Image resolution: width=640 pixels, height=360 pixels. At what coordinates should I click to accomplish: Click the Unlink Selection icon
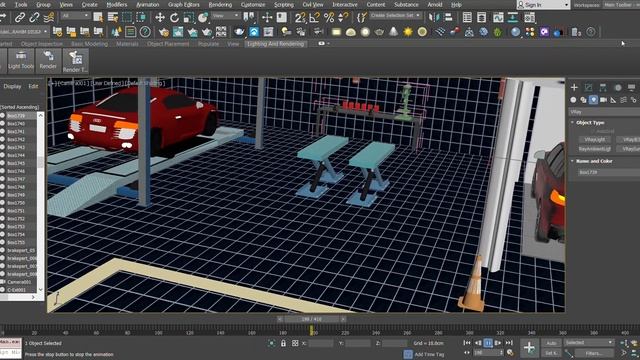pos(34,18)
